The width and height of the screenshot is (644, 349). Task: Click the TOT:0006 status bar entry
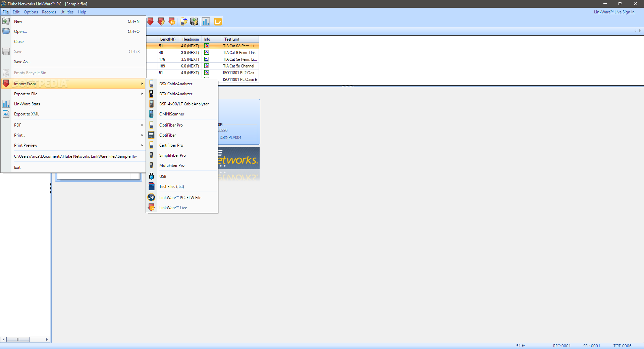pos(623,346)
